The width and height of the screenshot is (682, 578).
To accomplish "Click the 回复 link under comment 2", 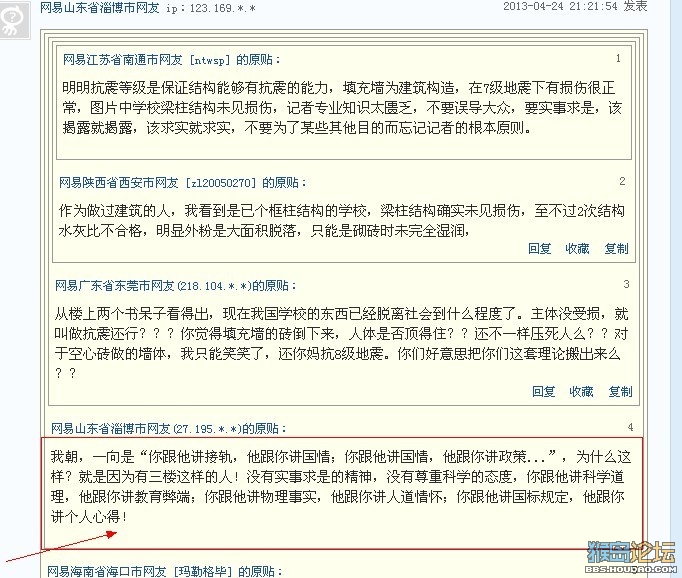I will pyautogui.click(x=539, y=248).
